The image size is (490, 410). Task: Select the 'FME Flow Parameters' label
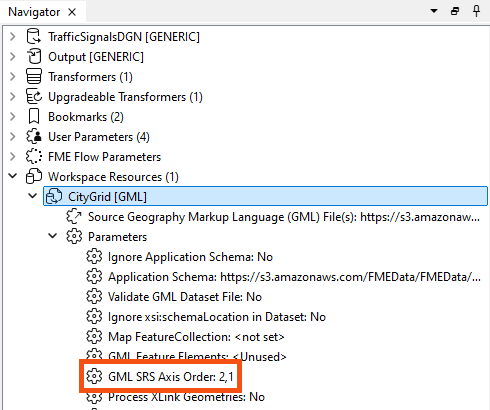coord(104,157)
